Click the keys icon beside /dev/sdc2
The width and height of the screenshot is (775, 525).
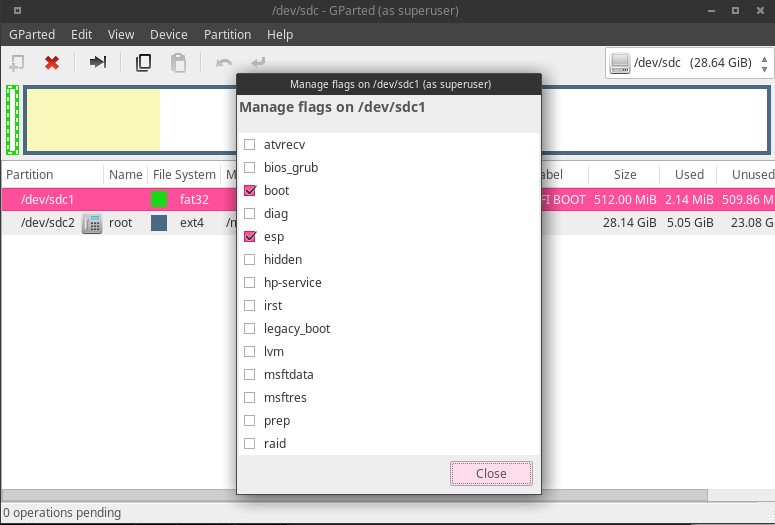[92, 223]
